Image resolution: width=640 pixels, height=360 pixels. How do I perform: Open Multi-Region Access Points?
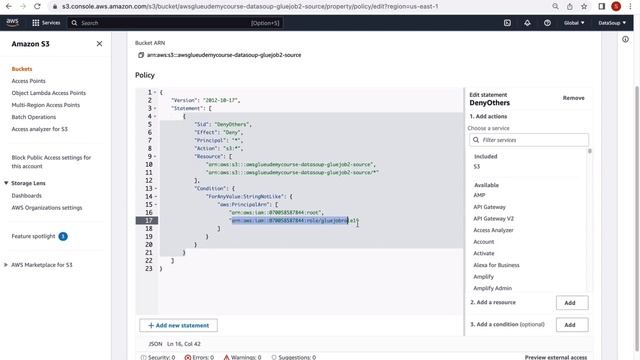pyautogui.click(x=46, y=105)
